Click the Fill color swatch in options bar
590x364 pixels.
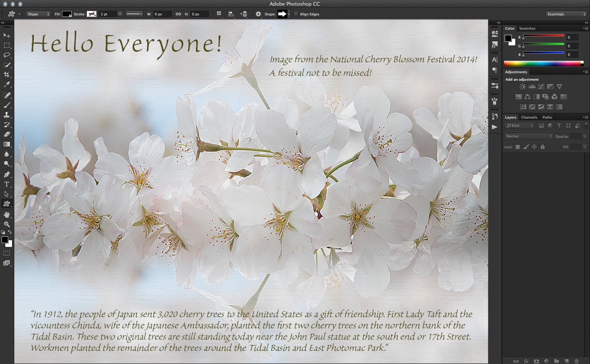click(67, 14)
